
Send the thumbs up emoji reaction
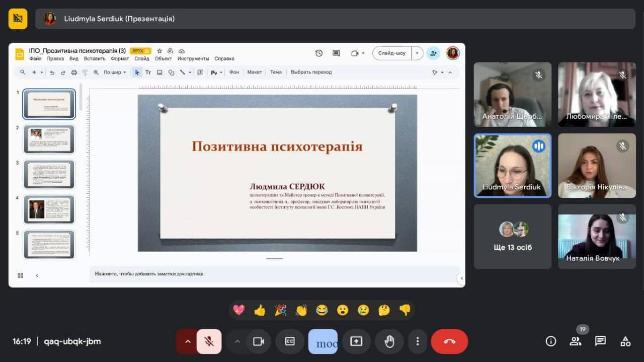(x=260, y=310)
